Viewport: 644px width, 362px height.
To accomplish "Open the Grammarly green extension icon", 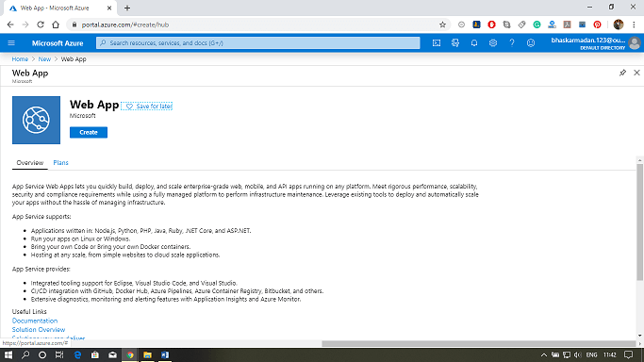I will click(537, 25).
